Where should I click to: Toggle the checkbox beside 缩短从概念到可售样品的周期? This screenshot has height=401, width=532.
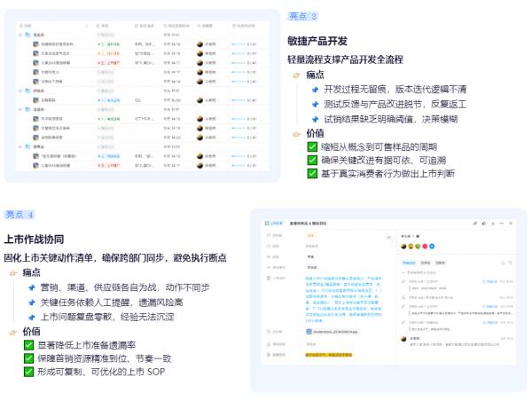pos(312,147)
